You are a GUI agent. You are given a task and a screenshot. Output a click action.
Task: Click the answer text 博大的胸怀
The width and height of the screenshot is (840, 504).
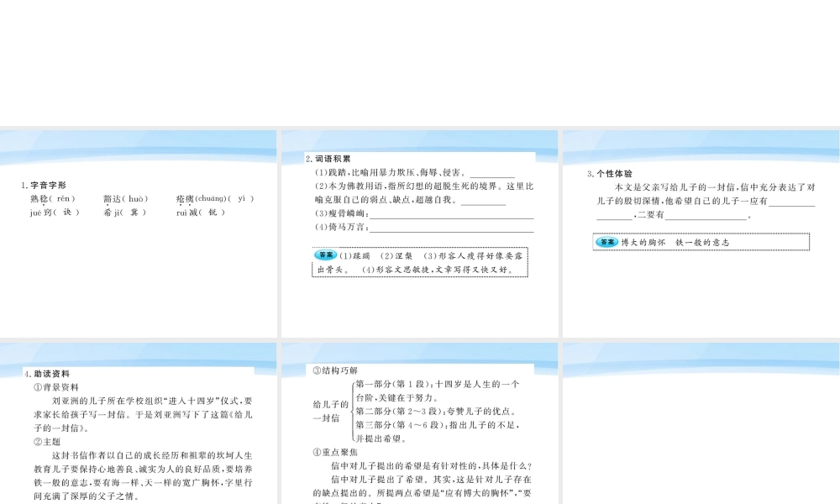point(643,243)
